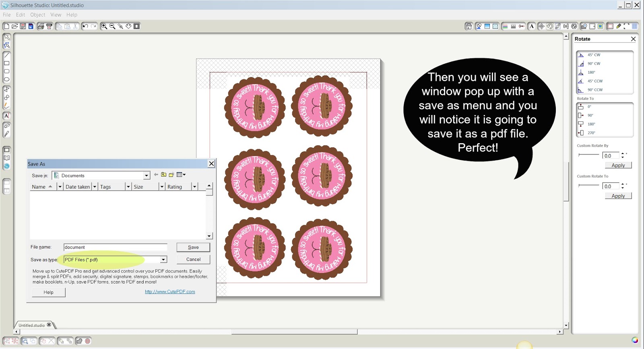Click the Fit to Page icon
The image size is (644, 349).
(x=137, y=26)
